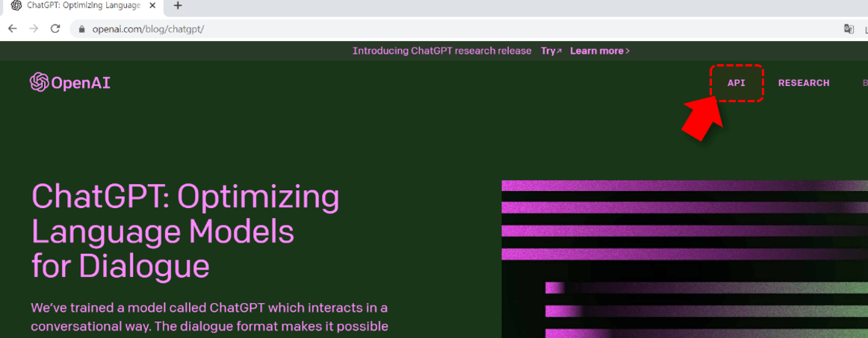868x338 pixels.
Task: Click Learn more link in banner
Action: point(600,51)
